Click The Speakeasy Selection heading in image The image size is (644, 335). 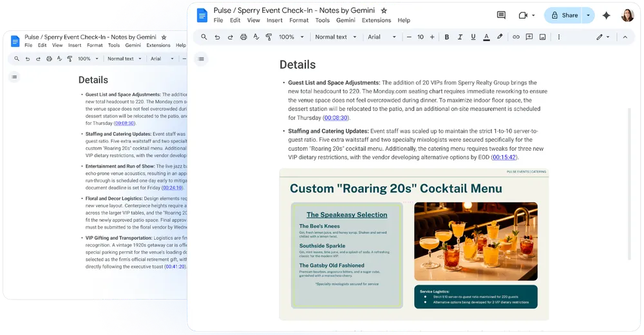click(x=346, y=215)
